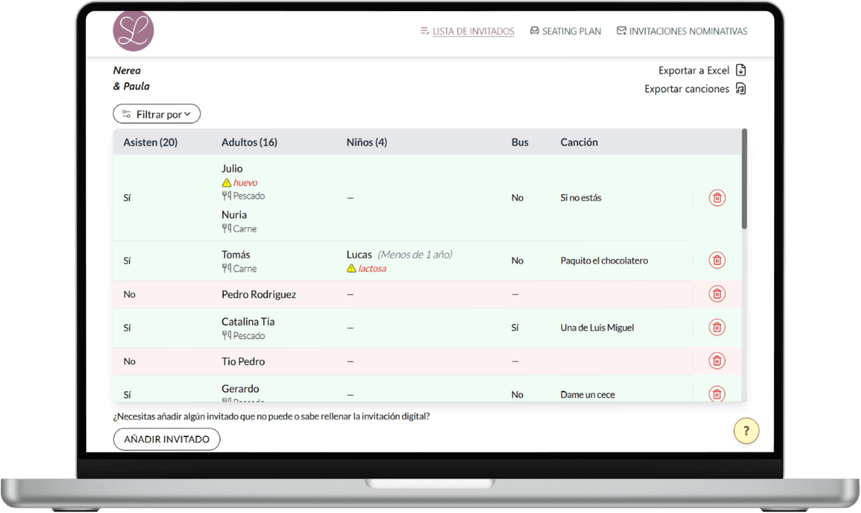Click the cutlery icon next to Nuria's Carne
861x513 pixels.
click(x=226, y=228)
